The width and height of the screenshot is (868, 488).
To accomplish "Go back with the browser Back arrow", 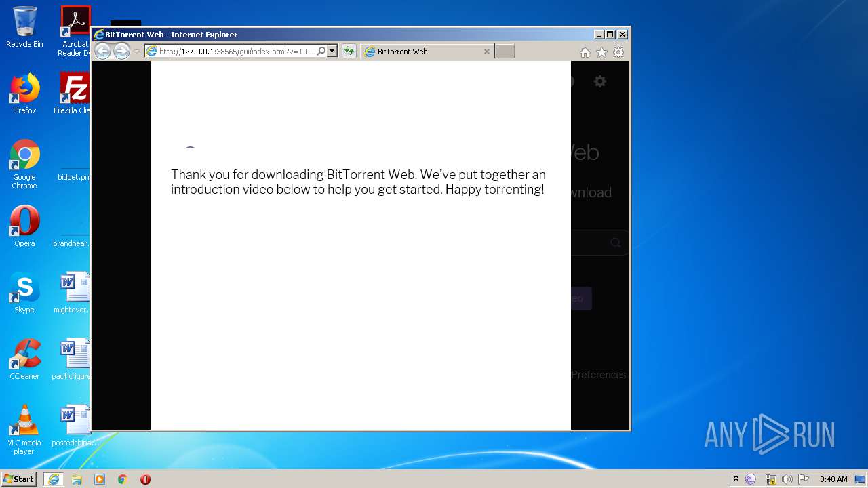I will coord(102,51).
